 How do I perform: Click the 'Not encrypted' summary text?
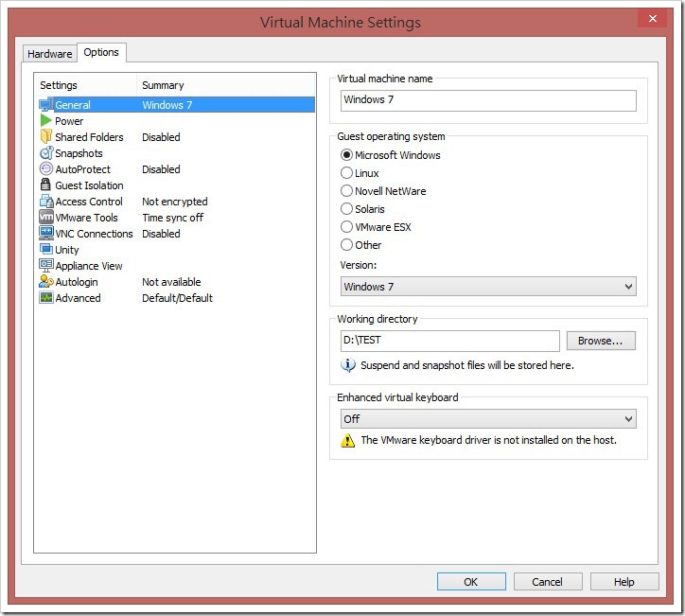(x=175, y=202)
